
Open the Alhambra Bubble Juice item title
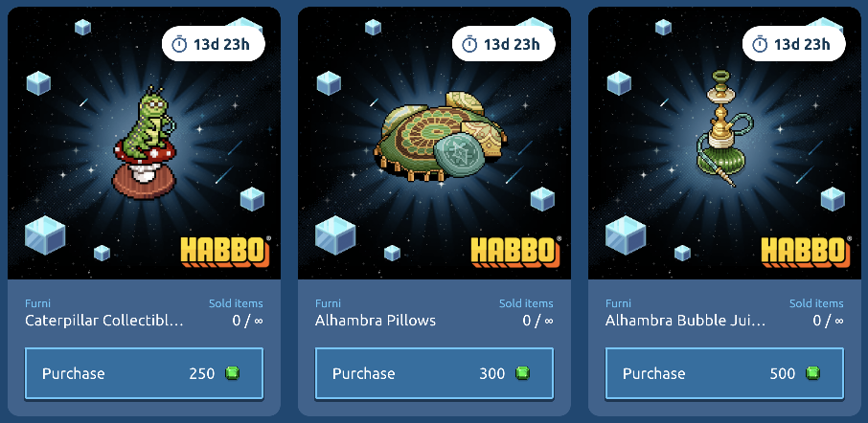[x=685, y=321]
